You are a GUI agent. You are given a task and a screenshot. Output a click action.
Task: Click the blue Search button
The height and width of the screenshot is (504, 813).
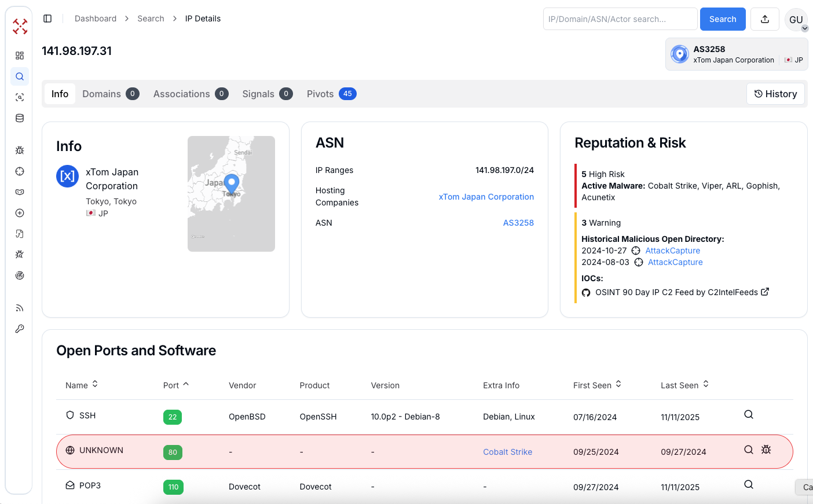(x=722, y=19)
